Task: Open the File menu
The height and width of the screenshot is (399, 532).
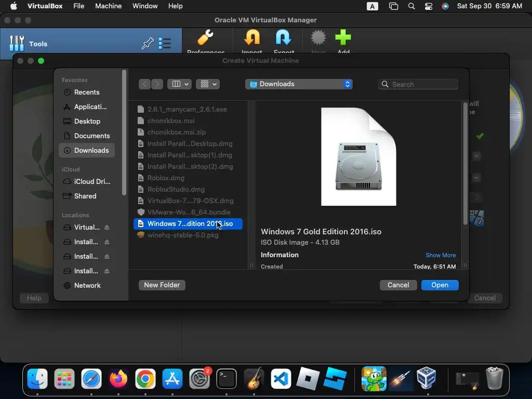Action: tap(79, 6)
